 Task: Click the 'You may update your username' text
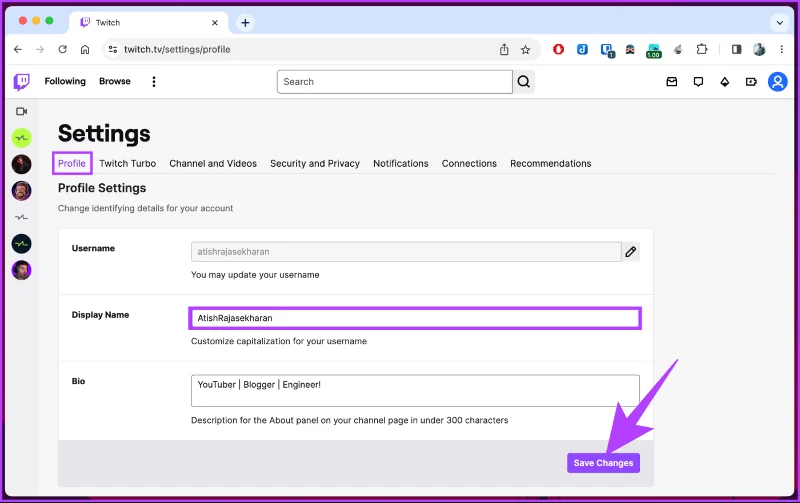click(x=255, y=274)
